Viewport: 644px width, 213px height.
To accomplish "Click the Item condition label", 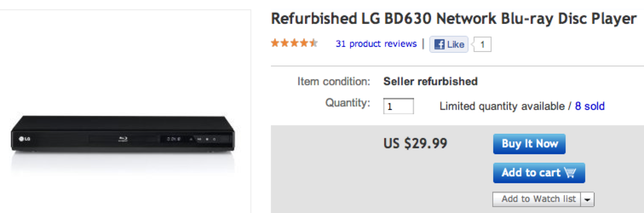I will tap(333, 81).
